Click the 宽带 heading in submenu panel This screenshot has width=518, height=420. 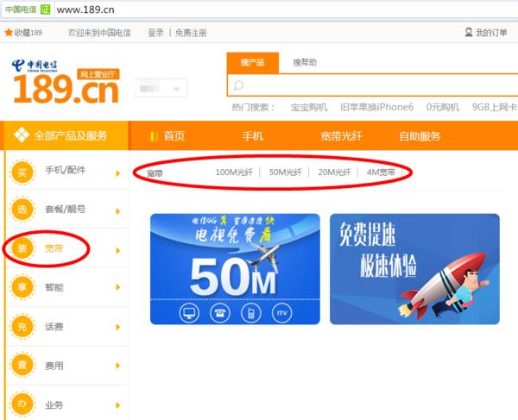(155, 173)
